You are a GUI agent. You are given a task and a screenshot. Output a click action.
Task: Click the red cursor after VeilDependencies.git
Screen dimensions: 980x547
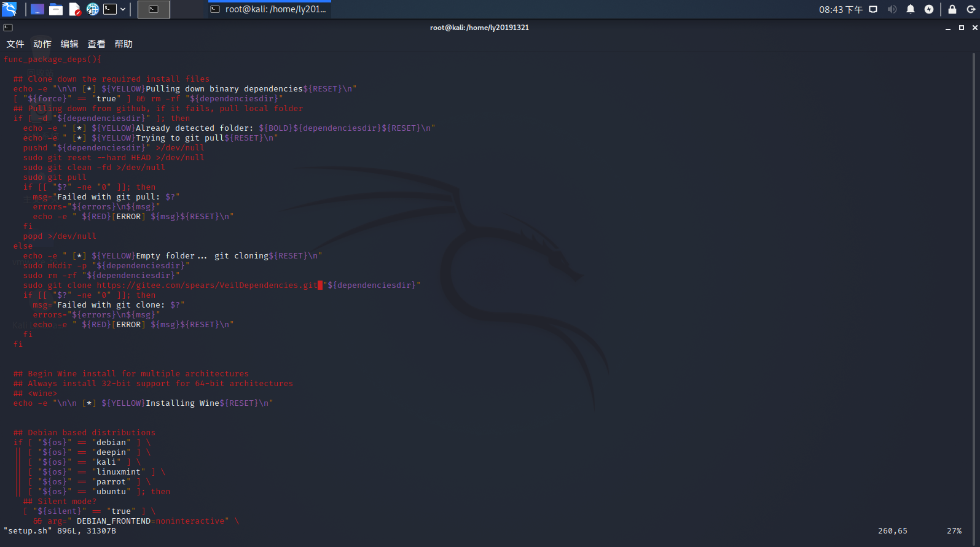pos(320,285)
